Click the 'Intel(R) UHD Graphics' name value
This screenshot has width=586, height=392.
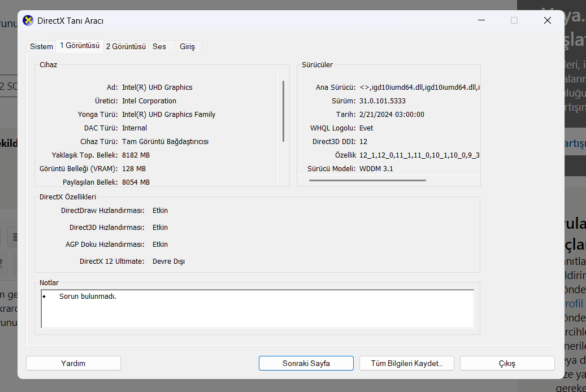point(157,87)
